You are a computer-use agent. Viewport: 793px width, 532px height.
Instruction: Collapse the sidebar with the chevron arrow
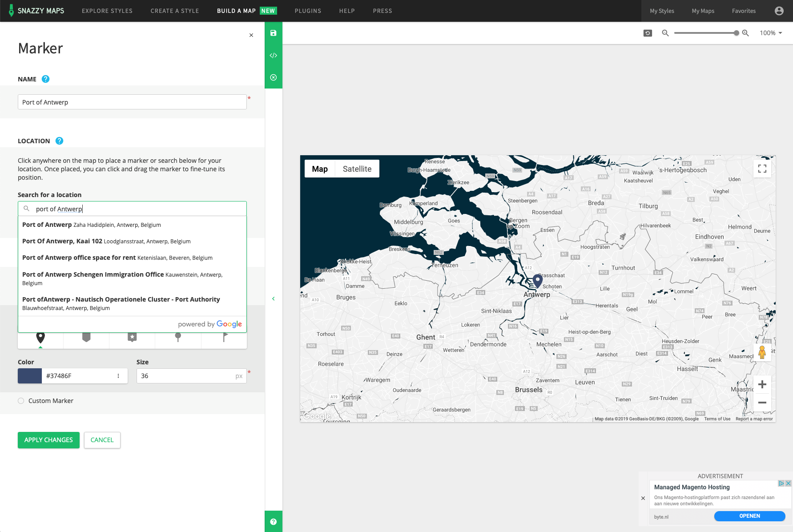(x=274, y=298)
